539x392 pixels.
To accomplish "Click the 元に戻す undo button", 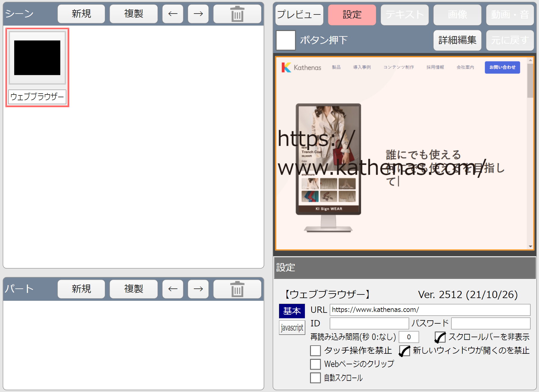I will (510, 40).
